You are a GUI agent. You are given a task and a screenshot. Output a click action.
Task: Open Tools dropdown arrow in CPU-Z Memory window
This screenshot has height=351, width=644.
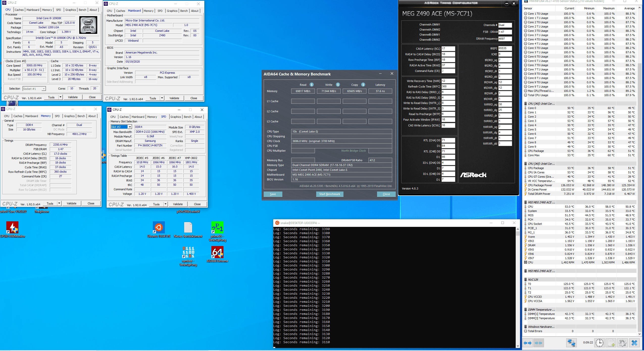coord(59,203)
